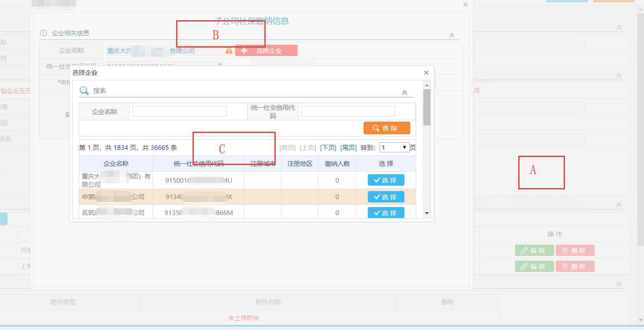Select the 名筑 company row's 选择 button
Screen dimensions: 644x330
tap(386, 213)
